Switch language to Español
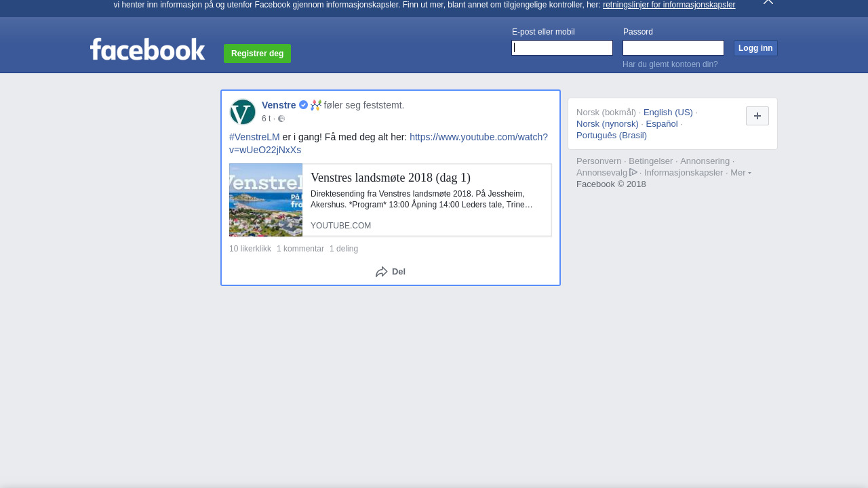868x488 pixels. click(662, 124)
